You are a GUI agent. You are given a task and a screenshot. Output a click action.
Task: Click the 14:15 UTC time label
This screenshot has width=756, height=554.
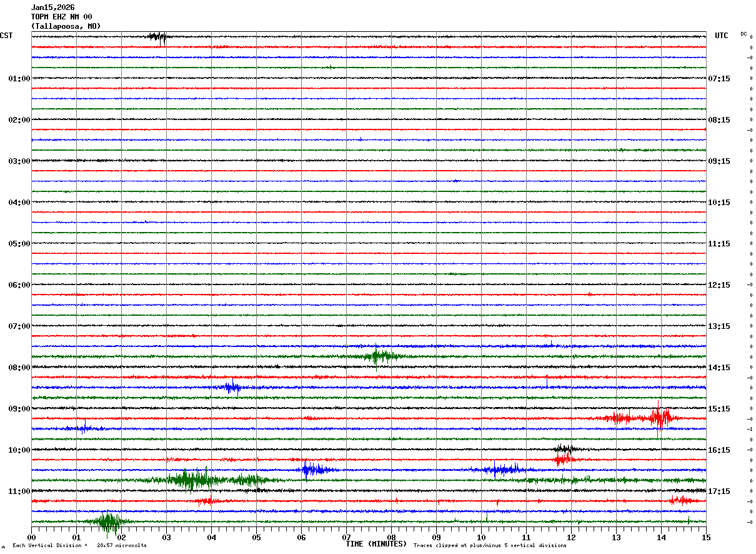720,368
